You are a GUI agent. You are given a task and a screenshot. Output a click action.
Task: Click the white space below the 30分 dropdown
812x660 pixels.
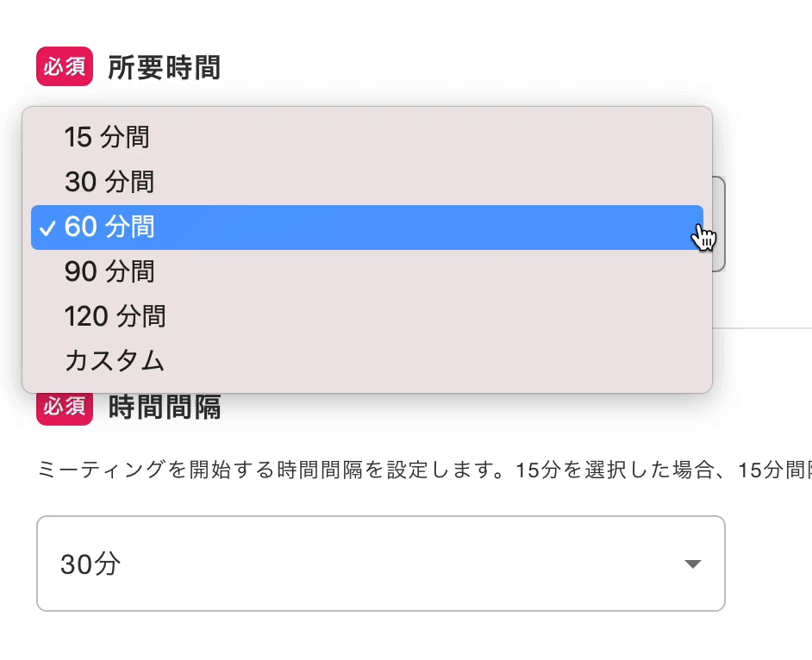click(379, 636)
